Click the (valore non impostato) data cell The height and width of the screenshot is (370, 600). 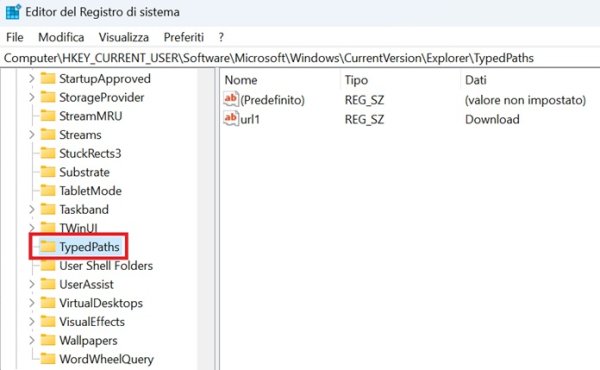tap(525, 100)
